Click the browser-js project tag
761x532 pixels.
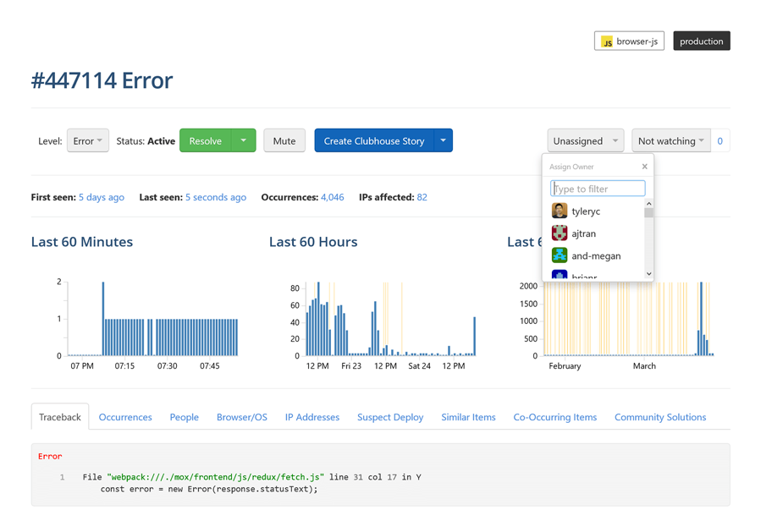629,41
